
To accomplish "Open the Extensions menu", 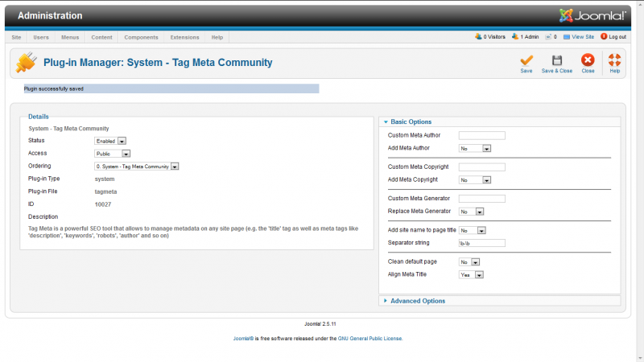I will pos(185,37).
